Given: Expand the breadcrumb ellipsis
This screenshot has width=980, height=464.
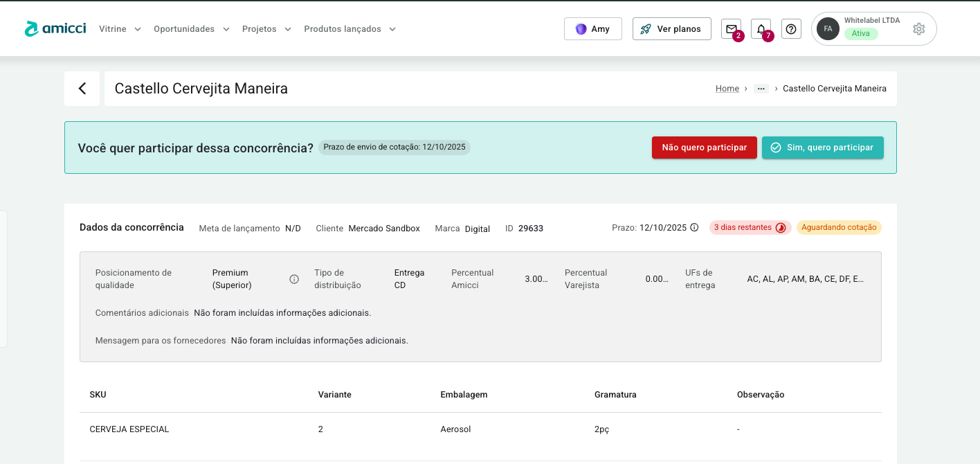Looking at the screenshot, I should pyautogui.click(x=761, y=89).
